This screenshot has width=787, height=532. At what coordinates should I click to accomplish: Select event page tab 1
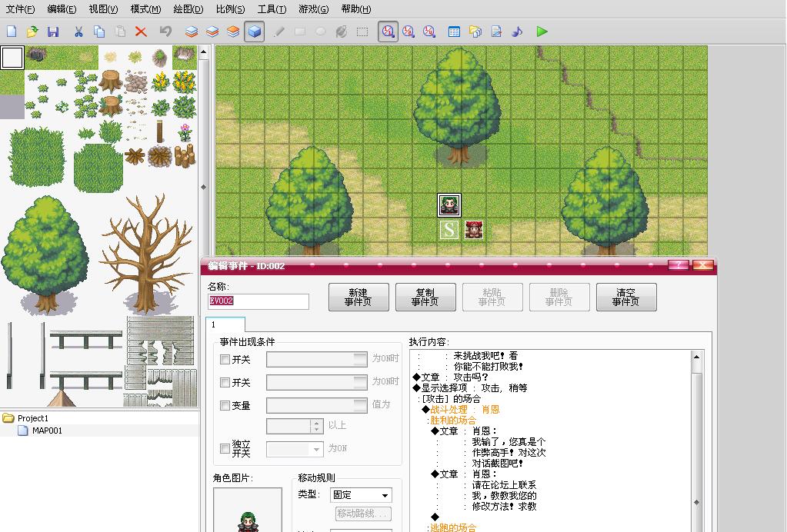225,324
